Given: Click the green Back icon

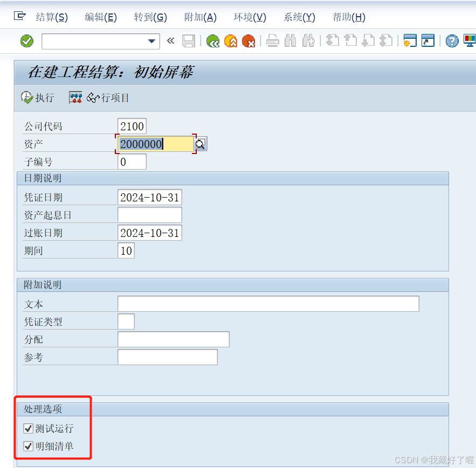Looking at the screenshot, I should click(x=213, y=41).
